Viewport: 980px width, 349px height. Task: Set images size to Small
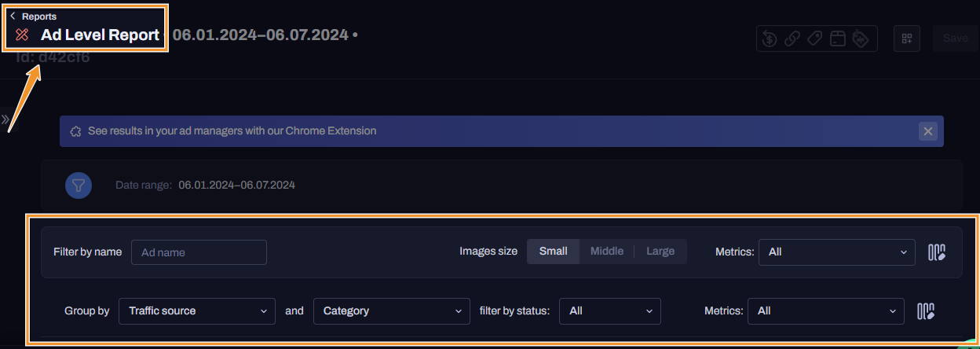[553, 252]
